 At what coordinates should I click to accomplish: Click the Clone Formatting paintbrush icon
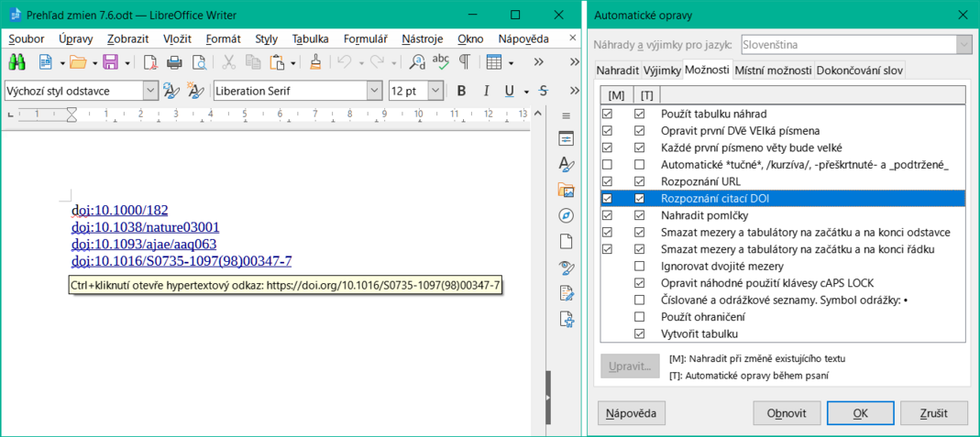[x=314, y=62]
